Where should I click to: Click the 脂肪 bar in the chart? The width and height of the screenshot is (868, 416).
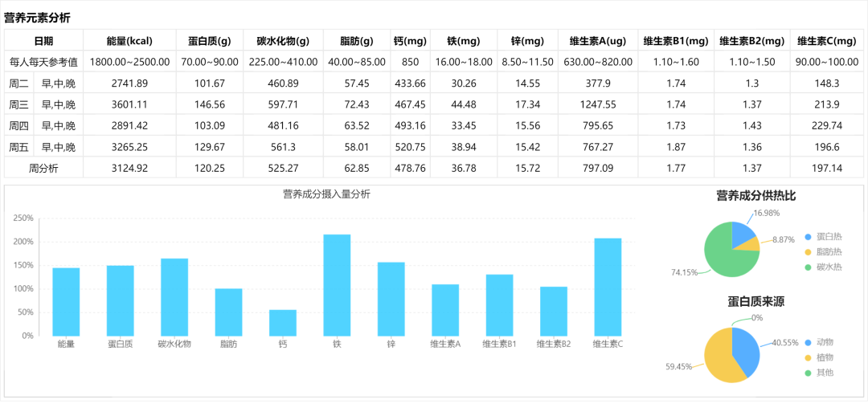tap(228, 312)
